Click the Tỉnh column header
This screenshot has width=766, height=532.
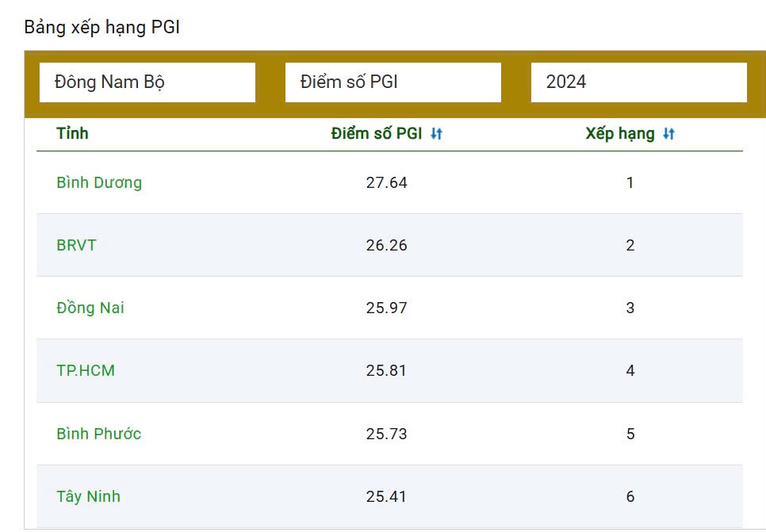(x=72, y=133)
